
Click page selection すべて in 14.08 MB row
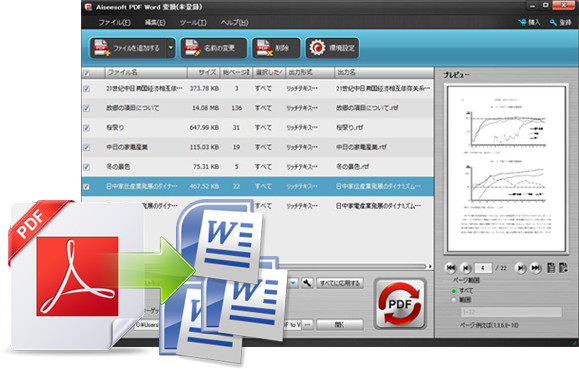pyautogui.click(x=263, y=108)
